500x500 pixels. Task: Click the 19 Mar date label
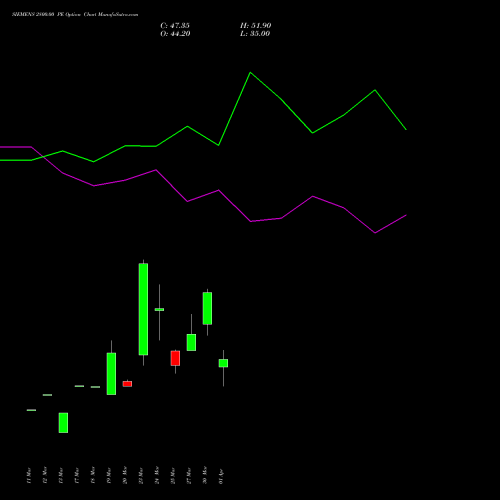click(x=109, y=475)
